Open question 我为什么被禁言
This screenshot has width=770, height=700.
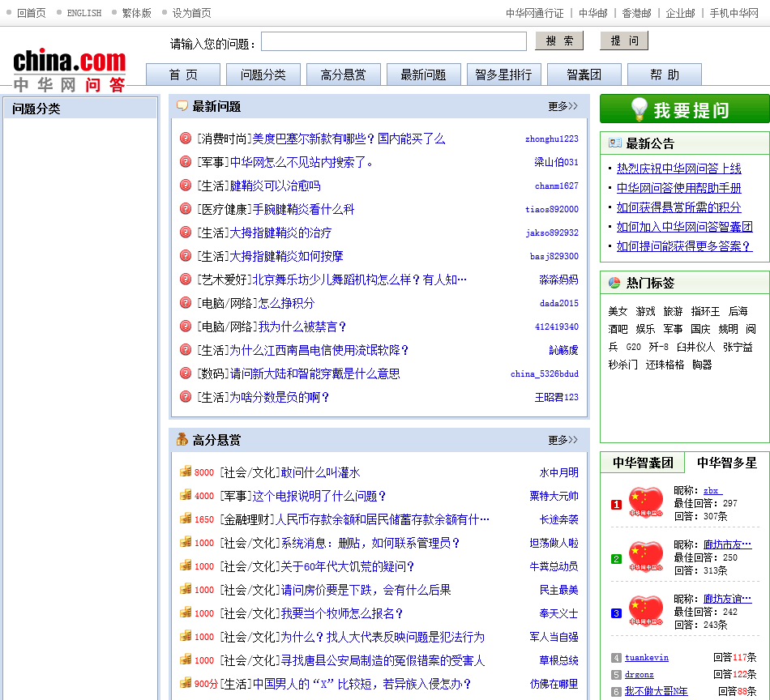(x=302, y=327)
